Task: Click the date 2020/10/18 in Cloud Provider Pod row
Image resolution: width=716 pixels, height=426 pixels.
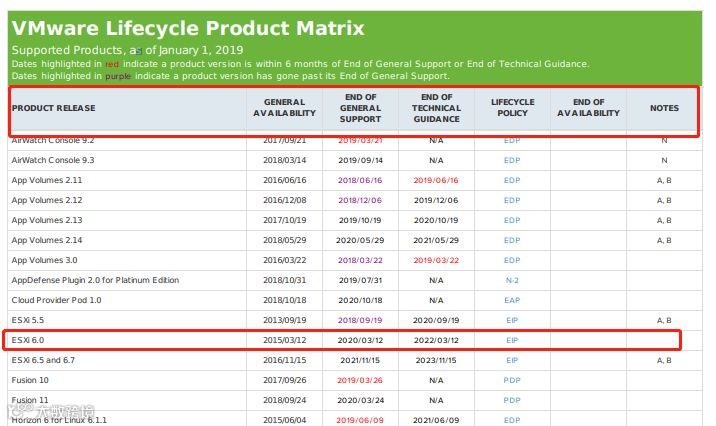Action: coord(360,300)
